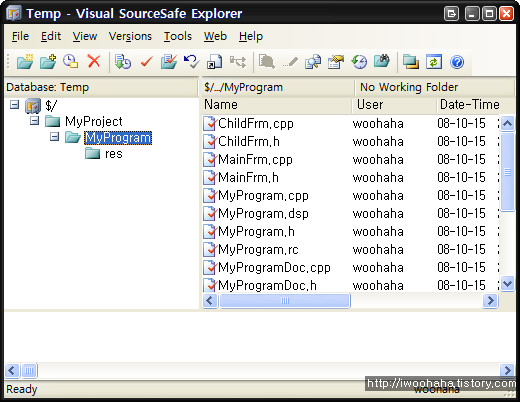Viewport: 520px width, 402px height.
Task: Open the Web menu
Action: click(215, 36)
